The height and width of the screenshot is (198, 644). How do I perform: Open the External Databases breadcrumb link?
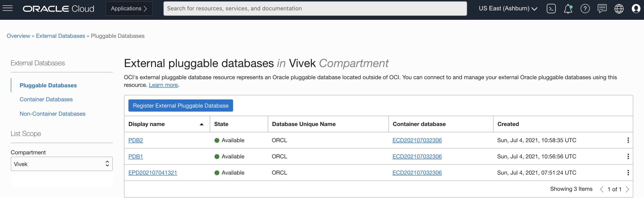(x=60, y=36)
